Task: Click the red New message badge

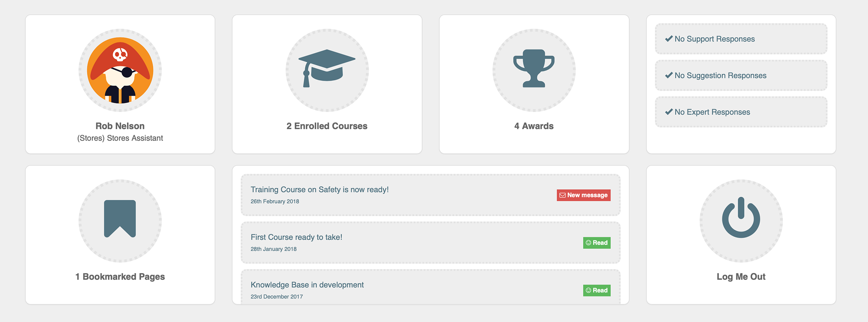Action: point(583,195)
